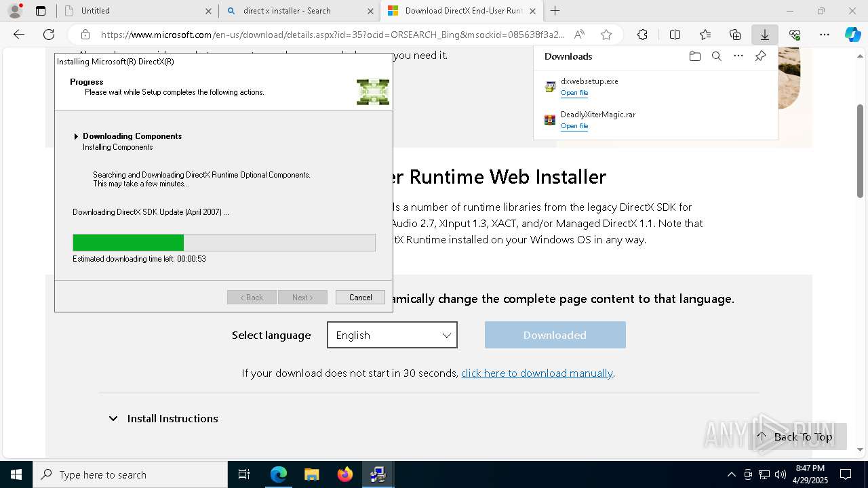The width and height of the screenshot is (868, 488).
Task: Refresh the Microsoft download page
Action: 49,35
